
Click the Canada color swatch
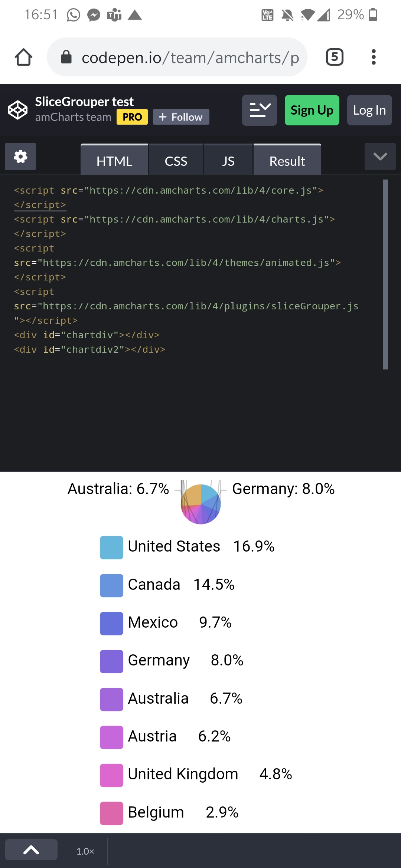point(111,586)
